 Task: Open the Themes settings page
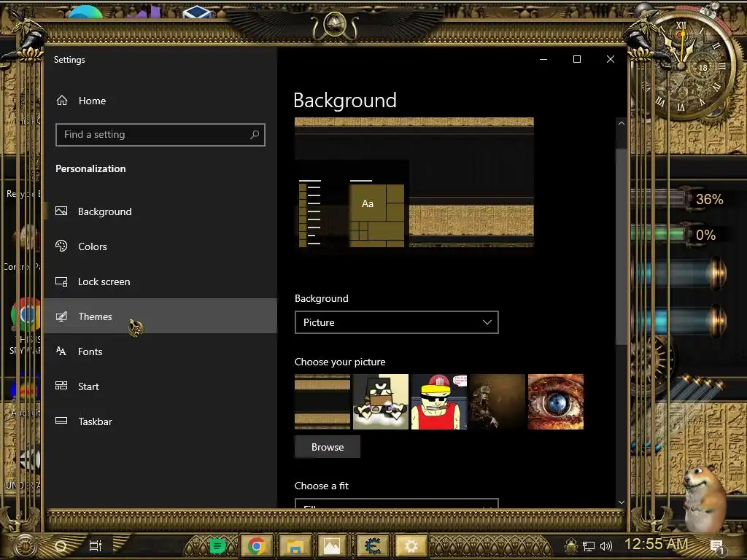160,316
